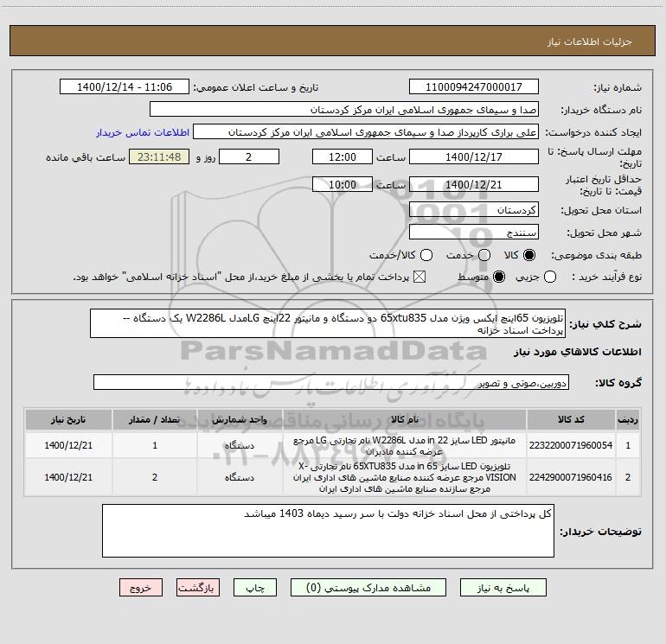Image resolution: width=666 pixels, height=644 pixels.
Task: Click the X-VISION 65XTU835 television item name
Action: click(405, 477)
